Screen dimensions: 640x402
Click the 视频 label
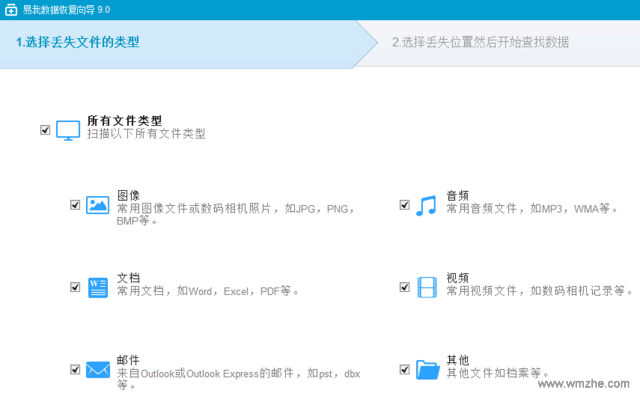click(458, 278)
